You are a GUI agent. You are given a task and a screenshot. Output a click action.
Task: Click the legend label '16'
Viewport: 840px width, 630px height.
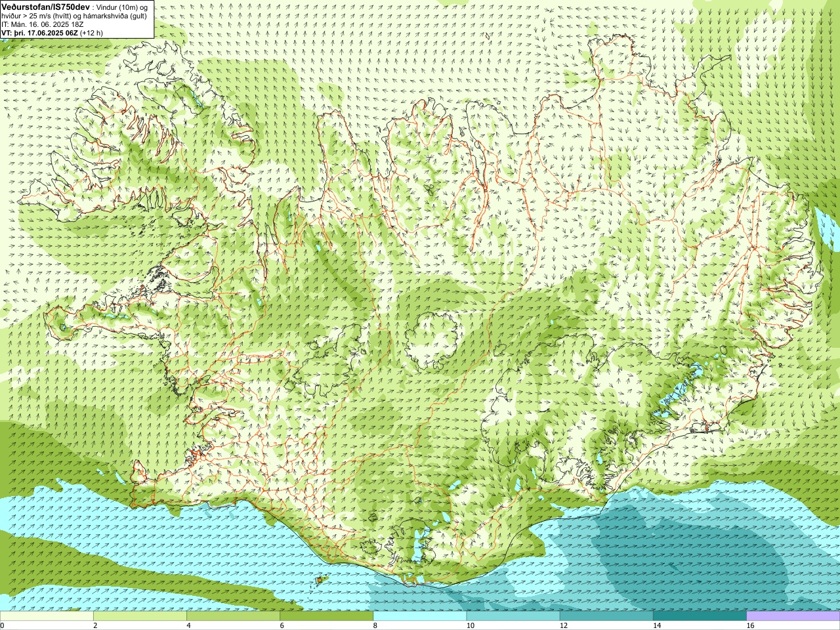(751, 625)
